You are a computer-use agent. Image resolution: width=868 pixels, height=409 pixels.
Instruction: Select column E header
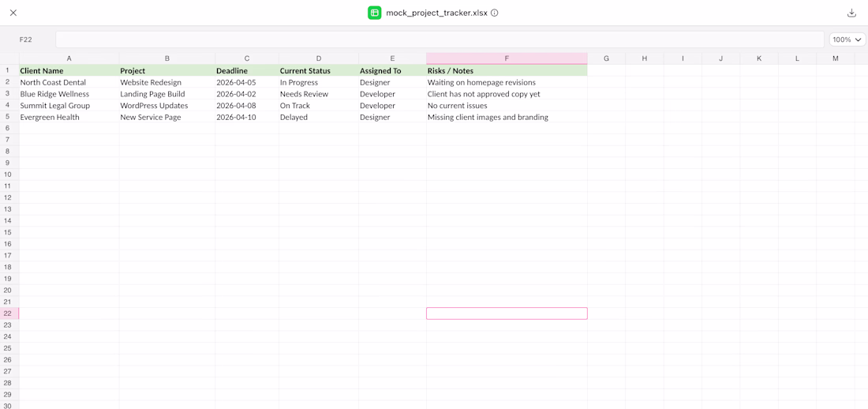pos(392,58)
